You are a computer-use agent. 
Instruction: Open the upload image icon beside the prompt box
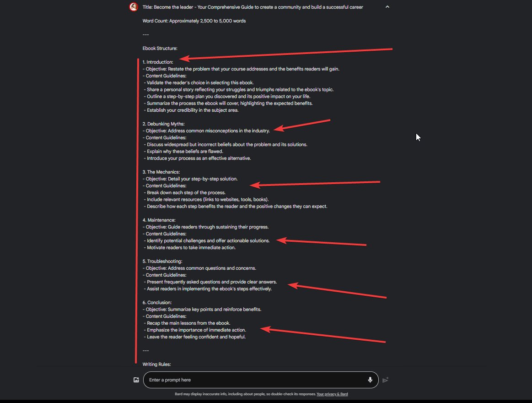136,380
